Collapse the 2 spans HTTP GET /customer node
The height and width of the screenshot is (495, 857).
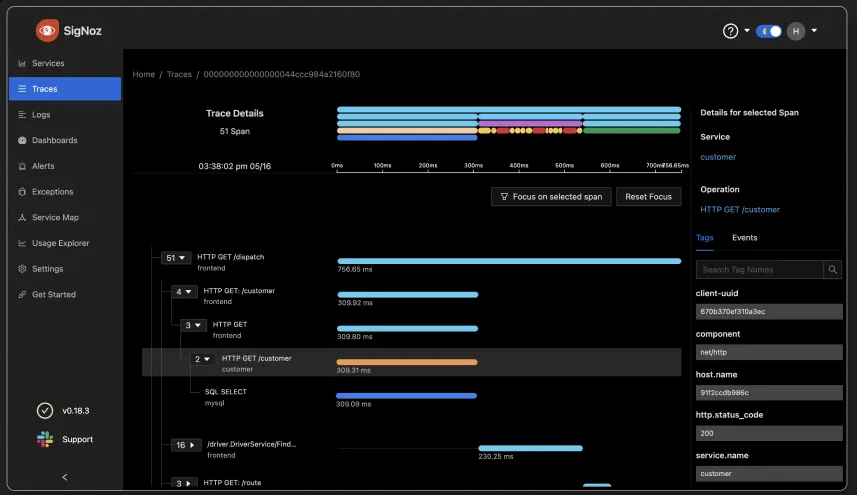203,359
